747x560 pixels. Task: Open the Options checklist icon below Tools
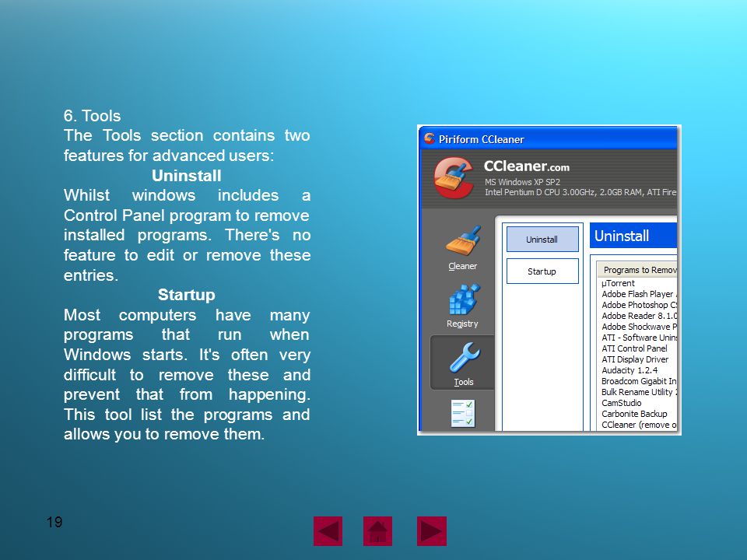[x=463, y=413]
